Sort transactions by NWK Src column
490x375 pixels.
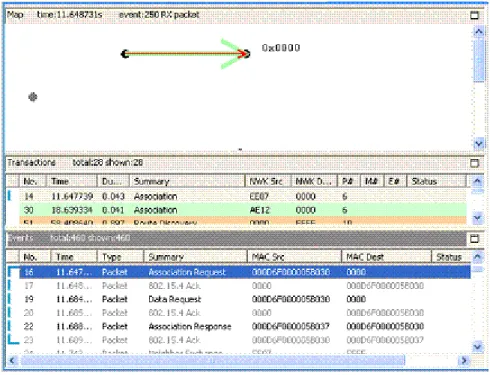pyautogui.click(x=268, y=181)
